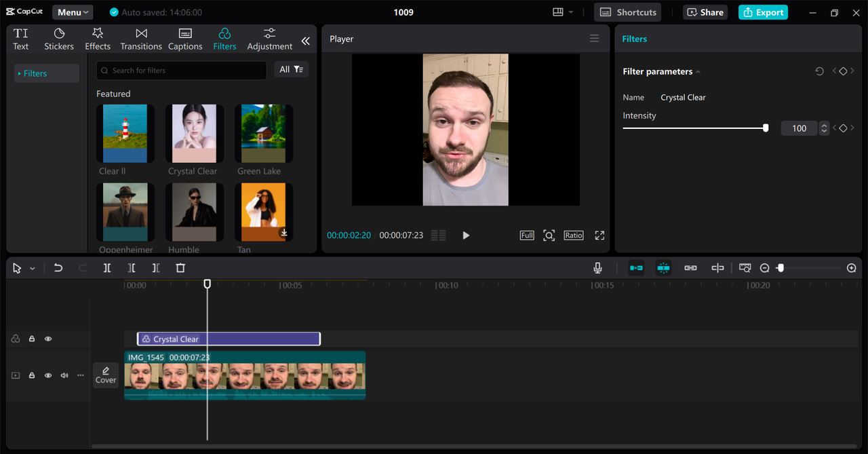Hide the filter track
Viewport: 868px width, 454px height.
[x=48, y=339]
